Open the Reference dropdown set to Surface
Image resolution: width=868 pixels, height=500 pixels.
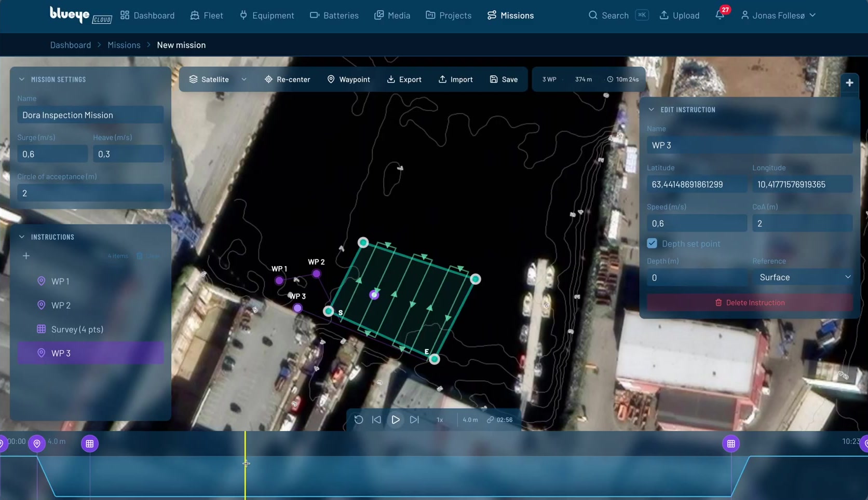point(803,277)
